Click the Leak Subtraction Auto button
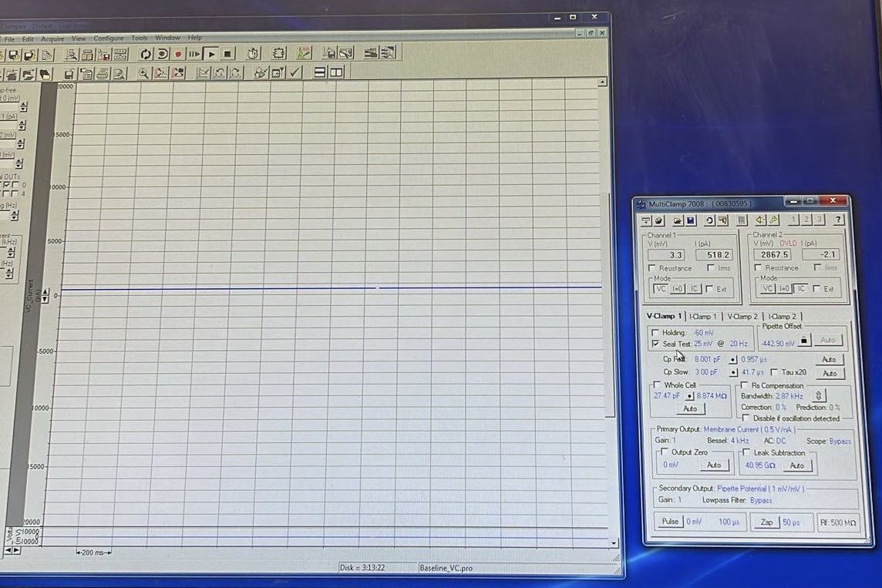The height and width of the screenshot is (588, 882). [x=797, y=465]
